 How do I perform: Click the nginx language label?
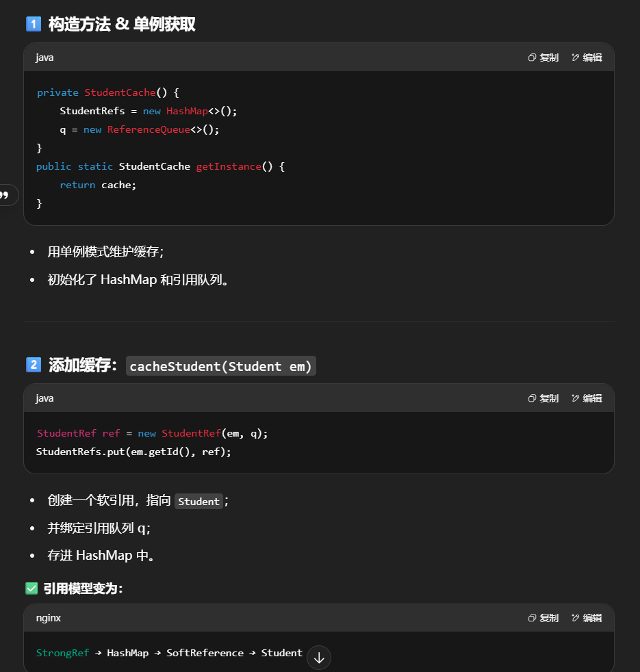tap(48, 618)
